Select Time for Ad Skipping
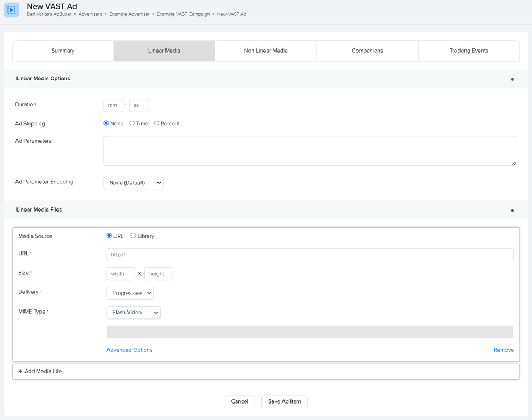The width and height of the screenshot is (532, 420). (x=132, y=123)
